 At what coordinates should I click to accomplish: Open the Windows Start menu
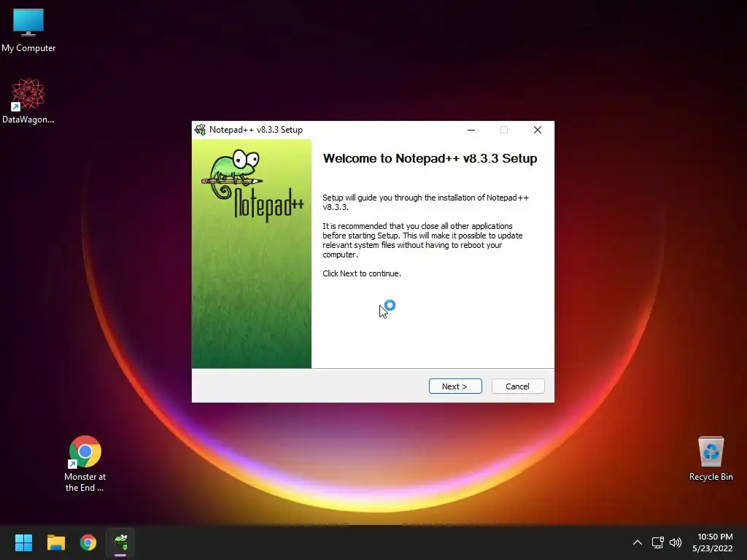(x=23, y=542)
